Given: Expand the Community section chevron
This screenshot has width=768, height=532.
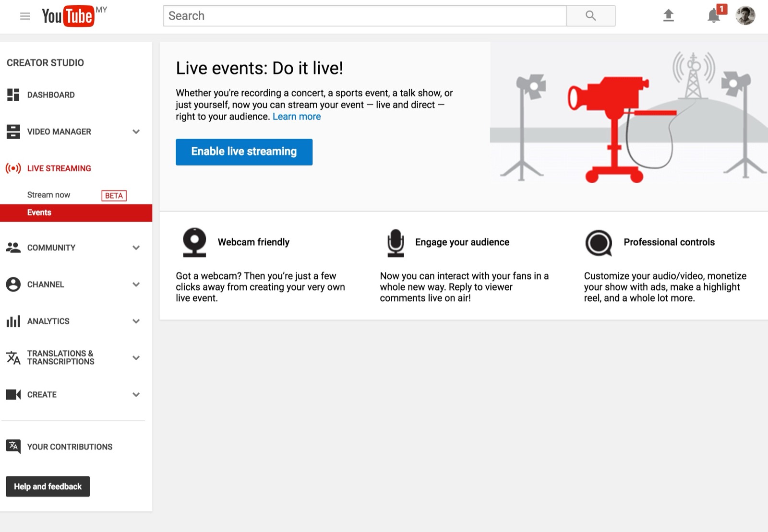Looking at the screenshot, I should point(136,248).
